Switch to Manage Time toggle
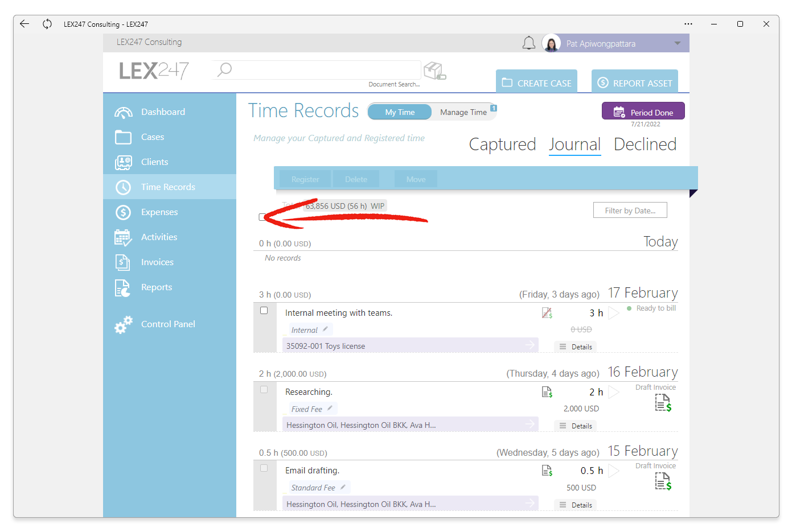Viewport: 792px width, 532px height. pos(463,112)
